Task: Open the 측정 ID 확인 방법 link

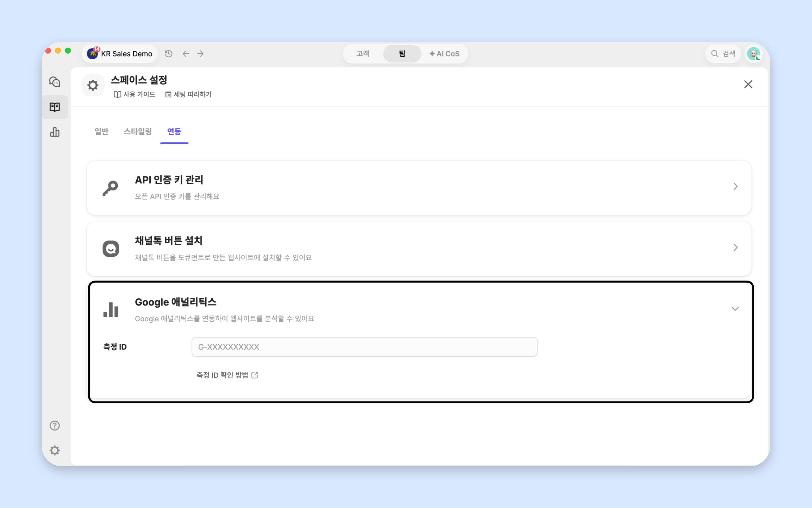Action: click(x=227, y=375)
